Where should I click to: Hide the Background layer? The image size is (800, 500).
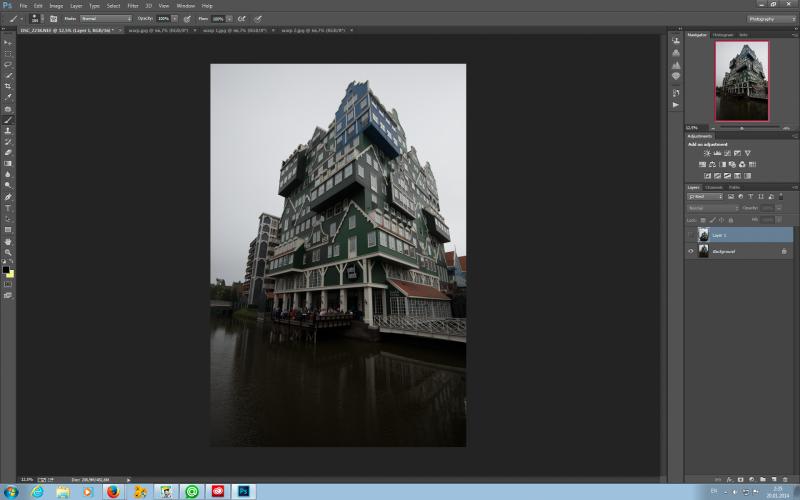(691, 252)
